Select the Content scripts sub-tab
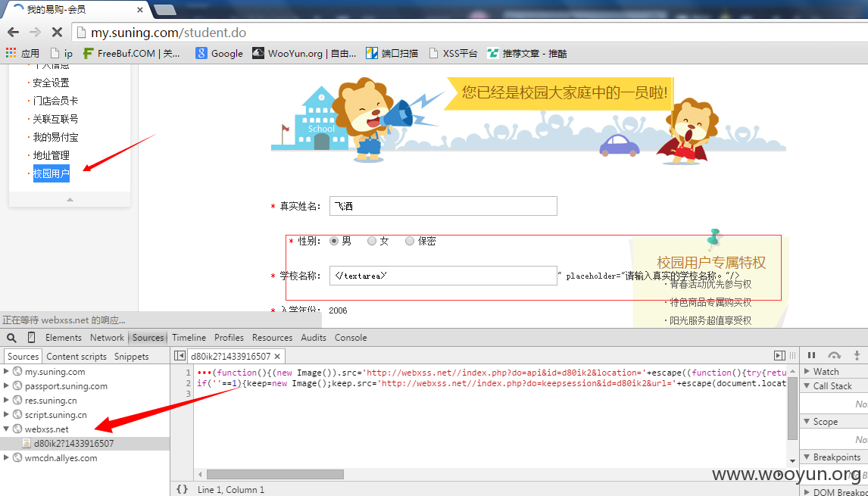The width and height of the screenshot is (868, 496). [x=77, y=357]
